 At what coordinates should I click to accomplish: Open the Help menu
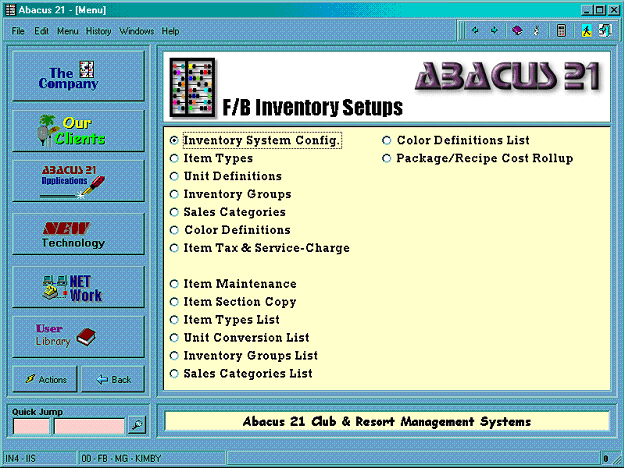[x=170, y=31]
